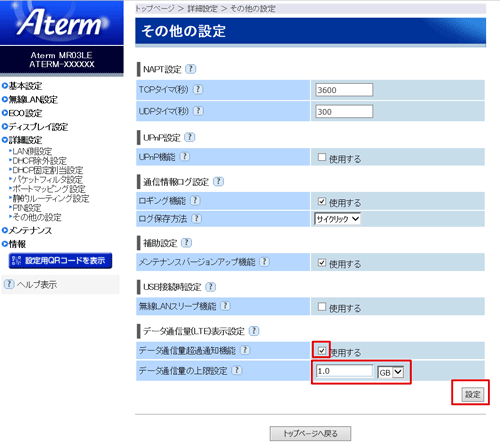Click トップページへ戻る button

click(x=310, y=433)
